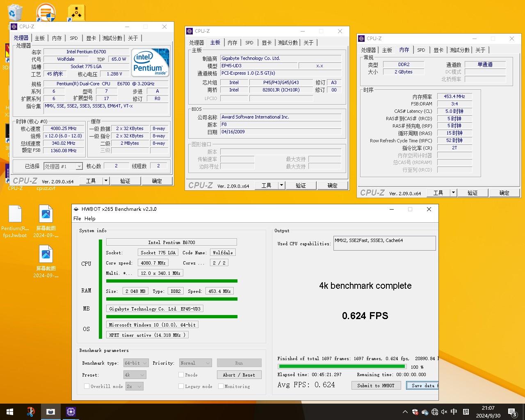525x420 pixels.
Task: Click the HWBOT x265 window title icon
Action: click(76, 209)
